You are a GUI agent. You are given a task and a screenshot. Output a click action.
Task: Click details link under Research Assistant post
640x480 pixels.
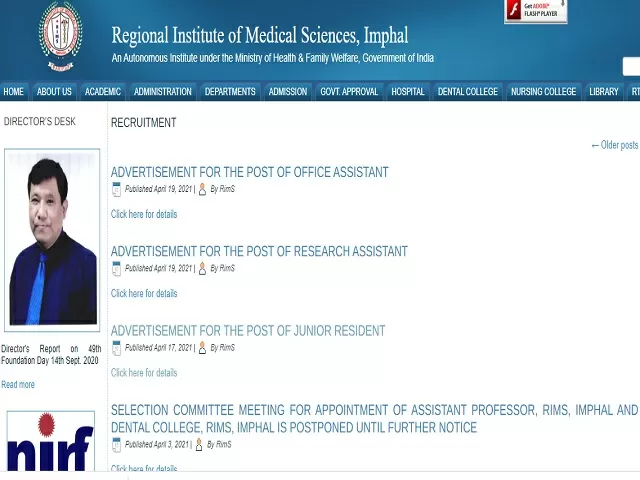144,293
